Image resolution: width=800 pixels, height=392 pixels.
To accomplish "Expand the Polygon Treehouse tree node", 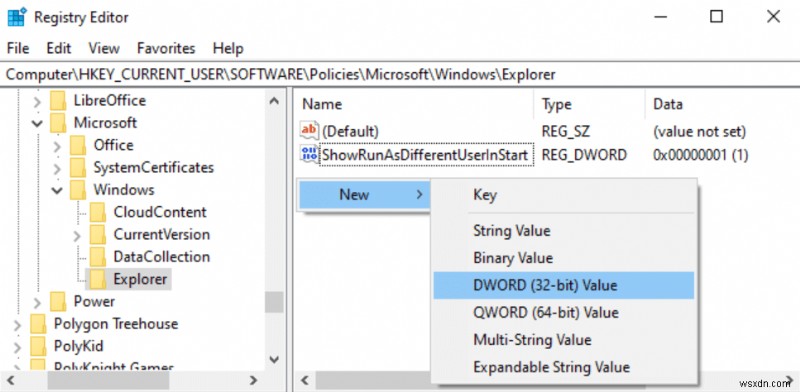I will pyautogui.click(x=17, y=325).
